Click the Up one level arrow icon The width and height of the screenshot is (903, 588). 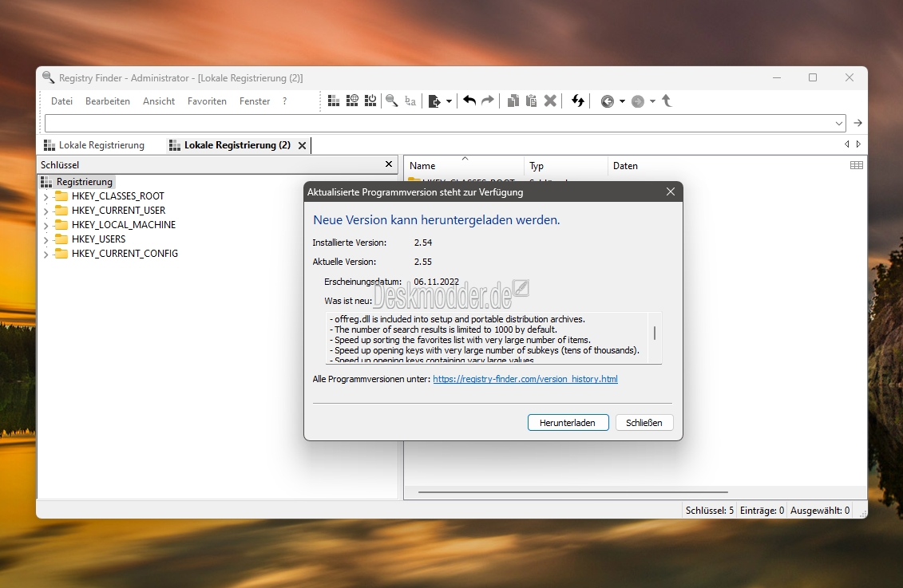(x=667, y=101)
